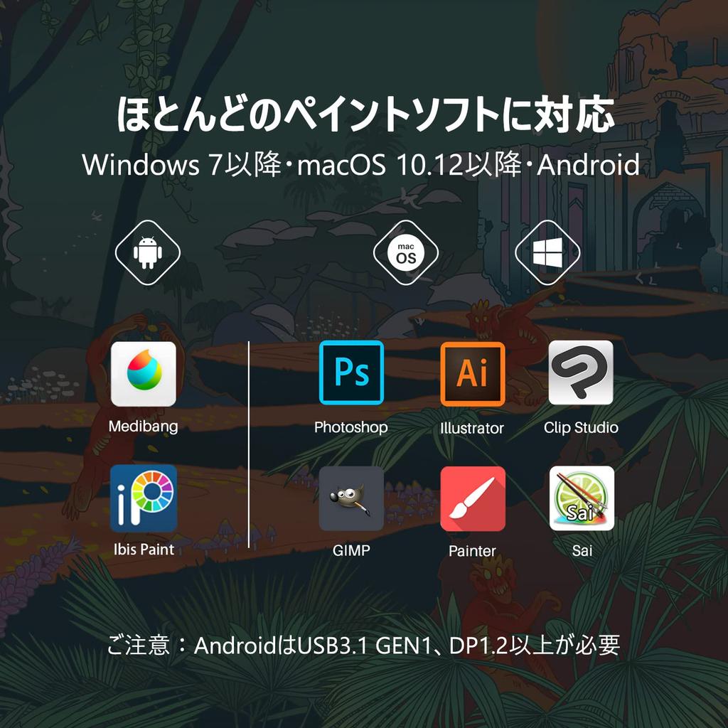Viewport: 728px width, 728px height.
Task: Click the Windows logo icon
Action: pos(547,252)
